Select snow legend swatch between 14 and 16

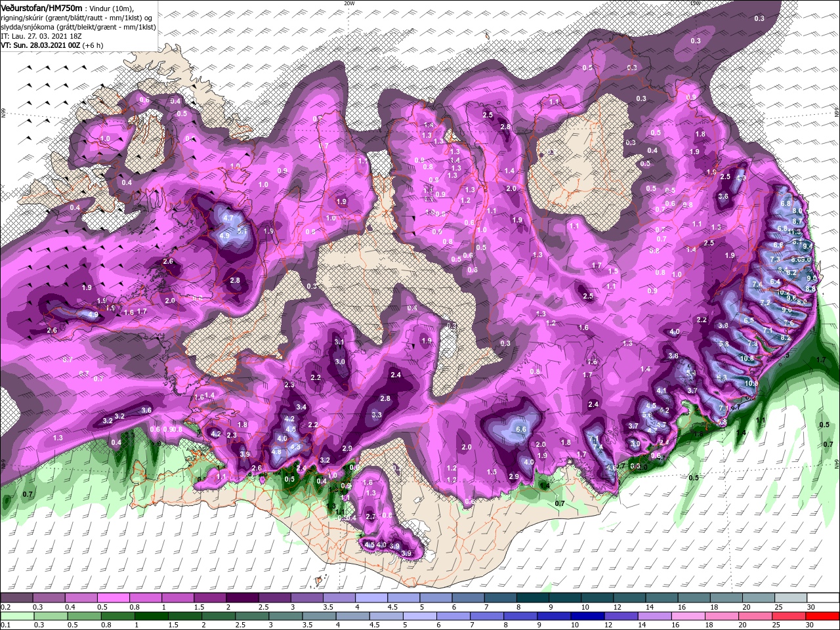[661, 598]
